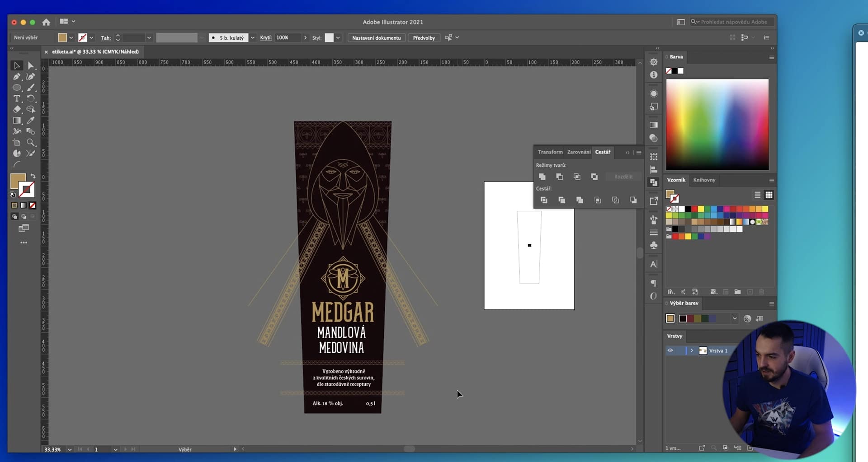The width and height of the screenshot is (868, 462).
Task: Click the Unite shape mode icon
Action: [x=542, y=177]
